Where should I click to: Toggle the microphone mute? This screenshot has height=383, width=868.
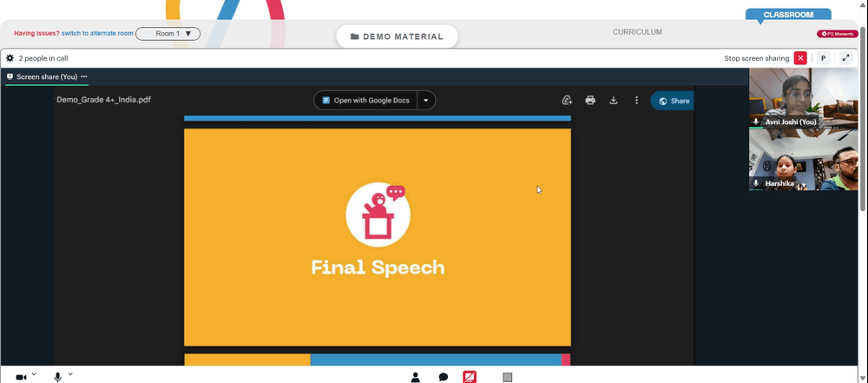57,378
